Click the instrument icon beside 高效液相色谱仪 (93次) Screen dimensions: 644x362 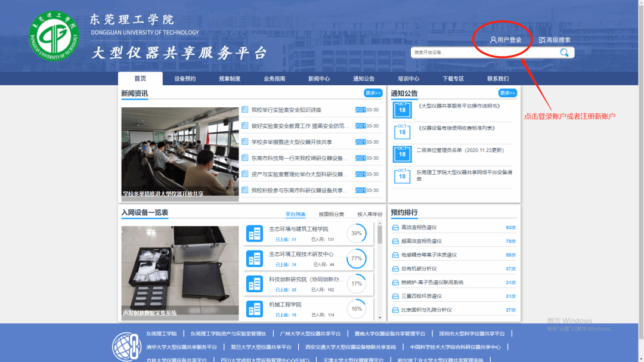(395, 228)
